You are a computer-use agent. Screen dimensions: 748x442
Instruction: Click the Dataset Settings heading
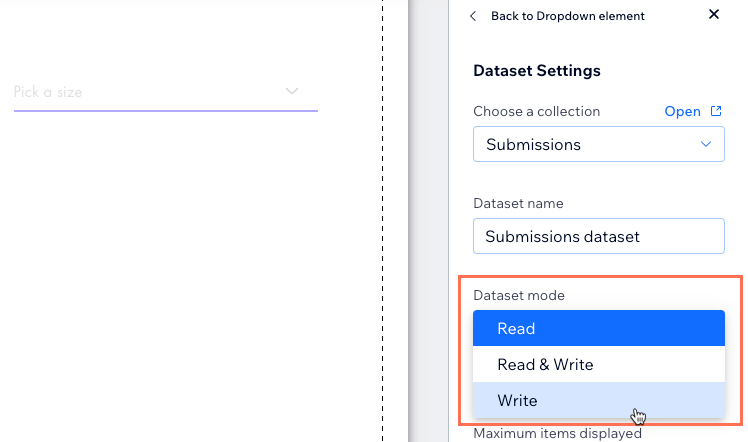(x=537, y=71)
